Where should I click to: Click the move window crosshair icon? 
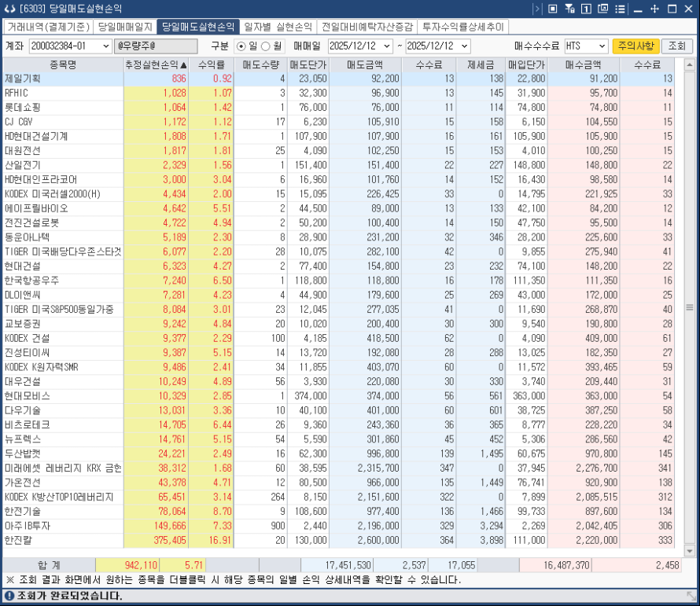[654, 9]
